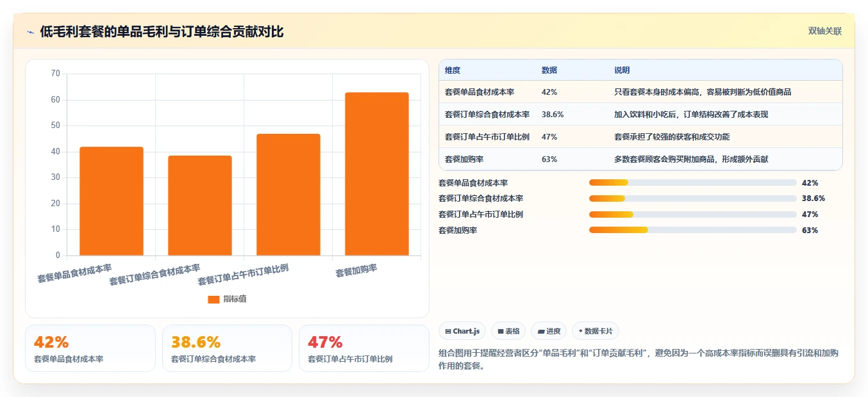The width and height of the screenshot is (868, 397).
Task: Click the 套餐加购率 bar in chart
Action: 377,174
